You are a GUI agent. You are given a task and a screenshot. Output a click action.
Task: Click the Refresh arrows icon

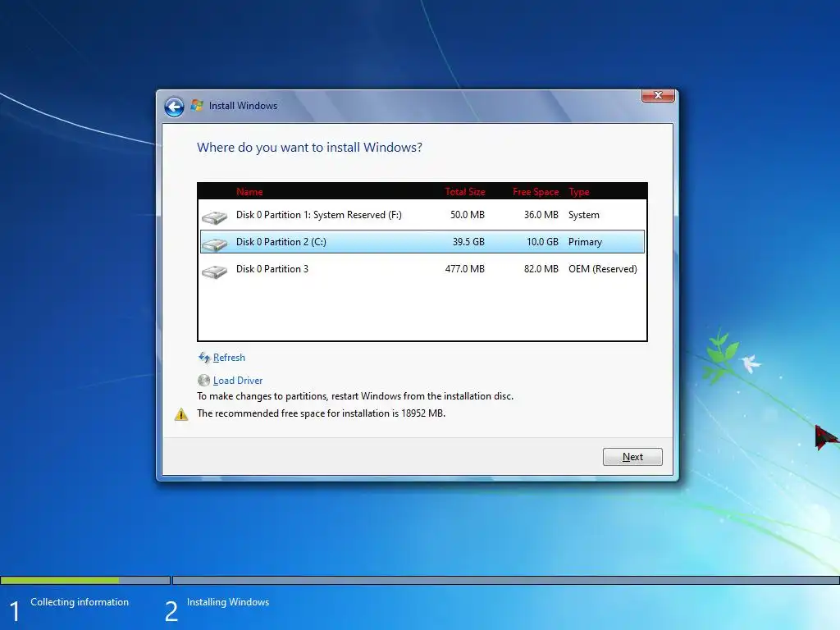click(x=204, y=358)
